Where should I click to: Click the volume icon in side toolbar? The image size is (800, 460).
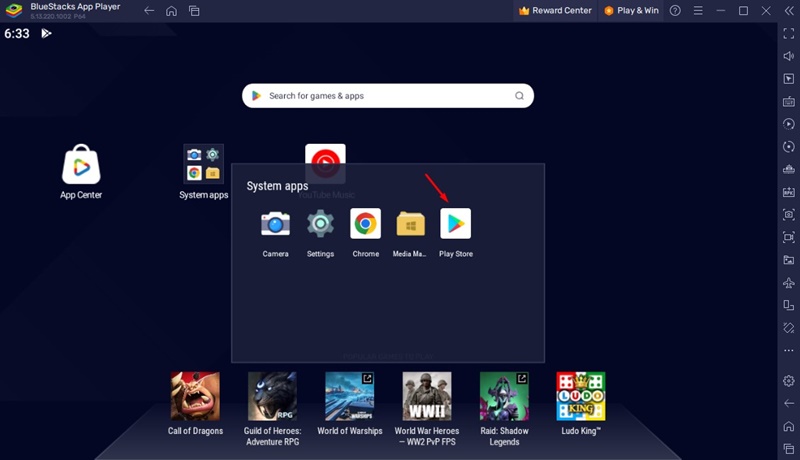point(789,56)
